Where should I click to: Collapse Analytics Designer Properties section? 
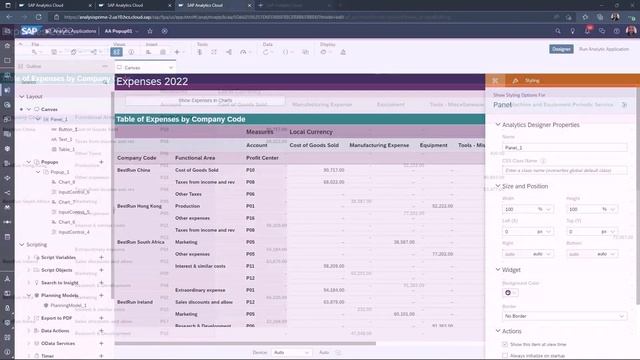[498, 124]
